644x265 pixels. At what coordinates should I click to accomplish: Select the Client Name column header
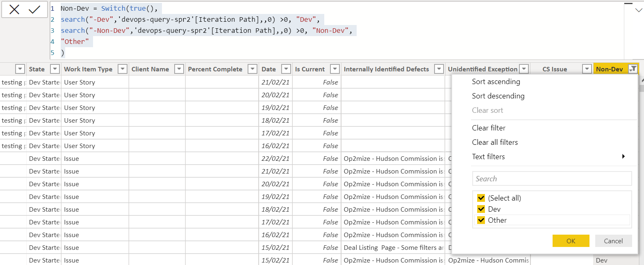coord(150,69)
